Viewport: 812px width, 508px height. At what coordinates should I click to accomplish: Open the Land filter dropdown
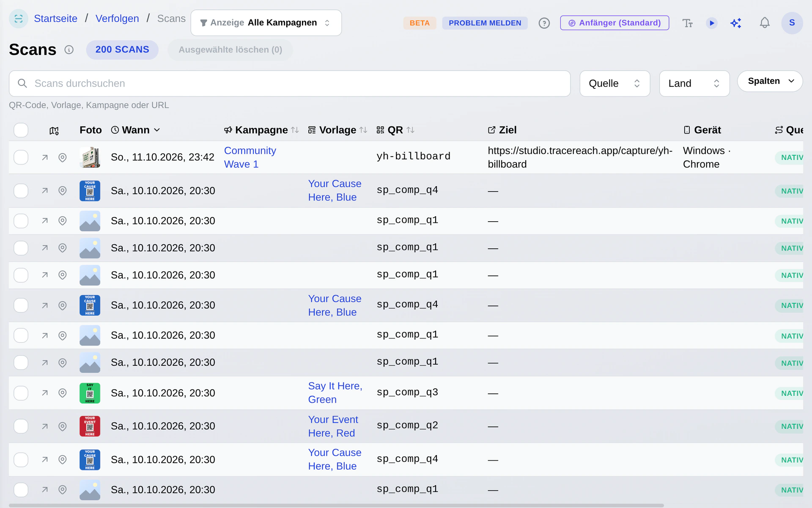pos(694,83)
